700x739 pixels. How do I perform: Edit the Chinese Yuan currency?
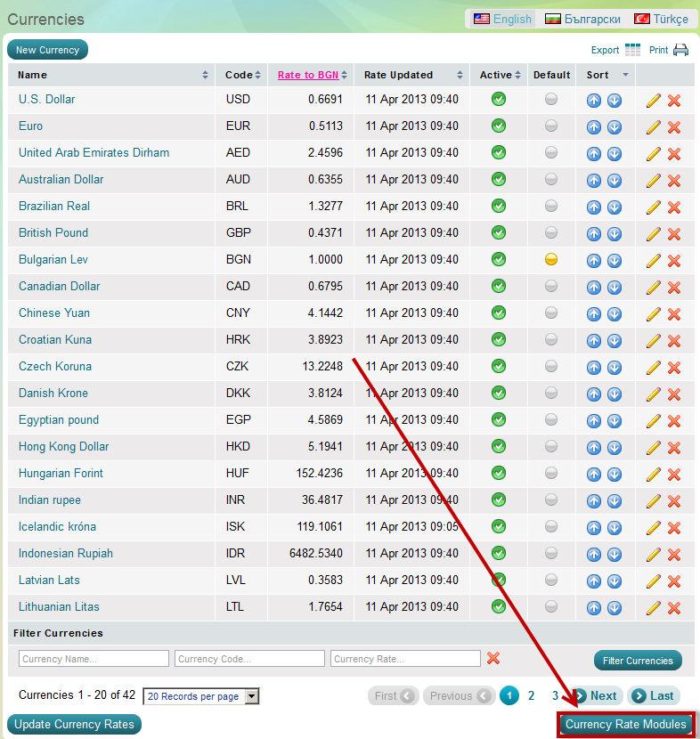(x=654, y=313)
